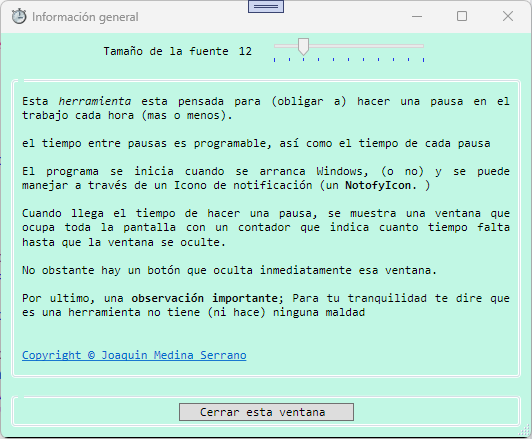The width and height of the screenshot is (532, 439).
Task: Click the stopwatch app icon in title bar
Action: point(19,17)
